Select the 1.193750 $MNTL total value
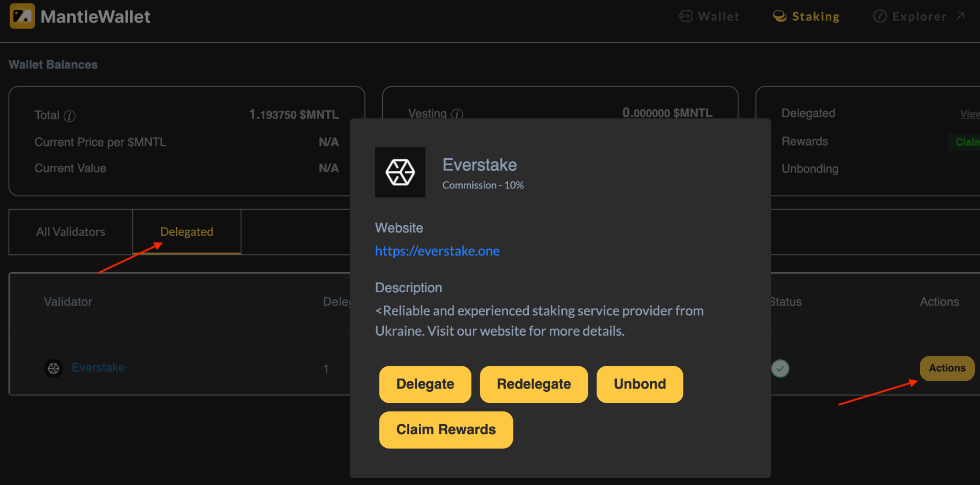 click(x=294, y=115)
